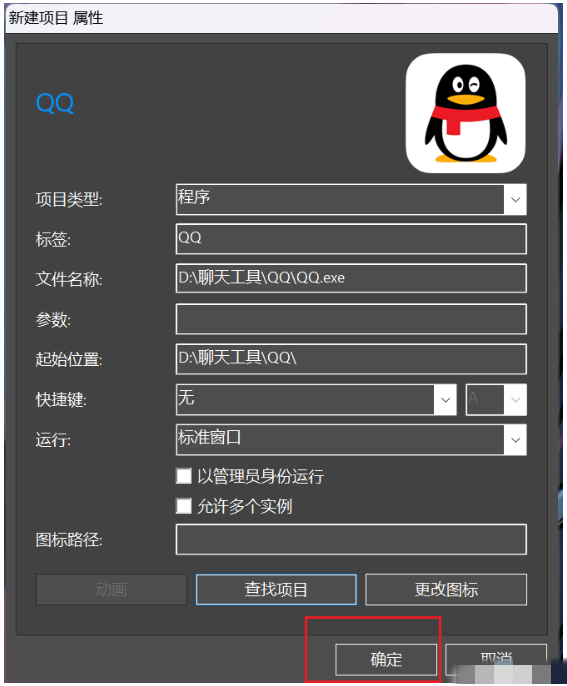
Task: Click the disabled 动画 button
Action: tap(111, 589)
